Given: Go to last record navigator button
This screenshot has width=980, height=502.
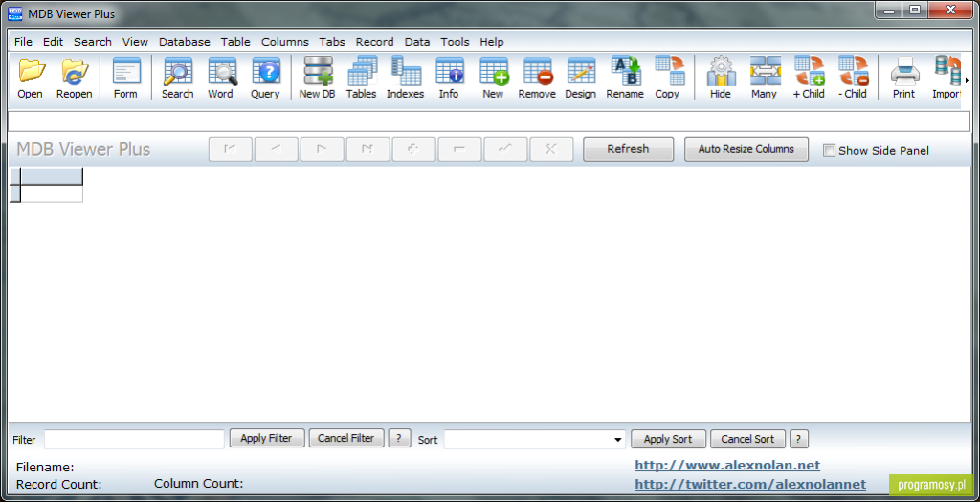Looking at the screenshot, I should coord(367,149).
